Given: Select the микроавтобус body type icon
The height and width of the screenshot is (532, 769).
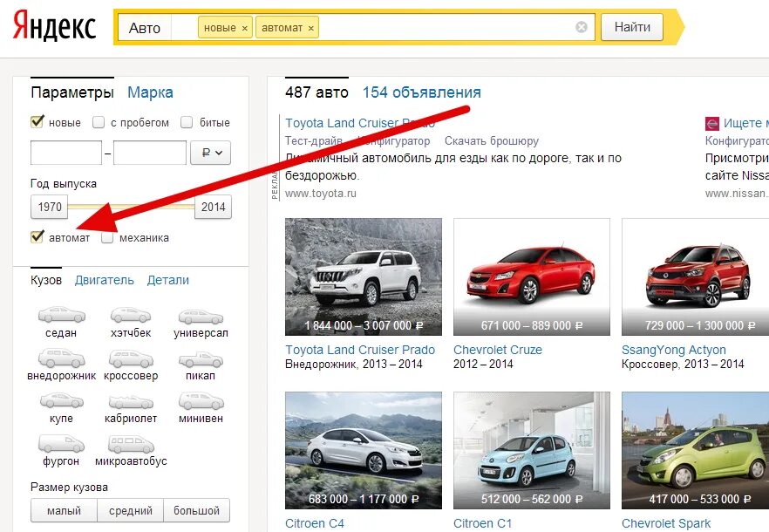Looking at the screenshot, I should 131,444.
